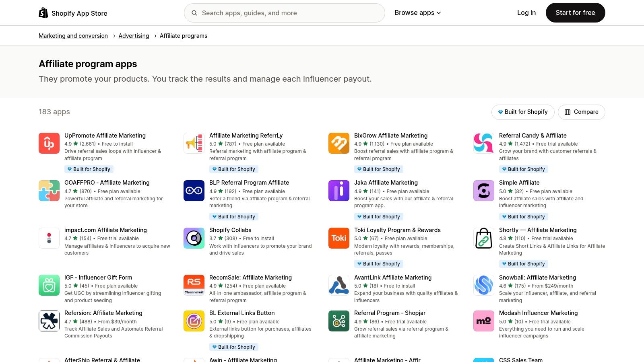Open the Affiliate Marketing ReferrLy app icon
The width and height of the screenshot is (644, 362).
(194, 143)
